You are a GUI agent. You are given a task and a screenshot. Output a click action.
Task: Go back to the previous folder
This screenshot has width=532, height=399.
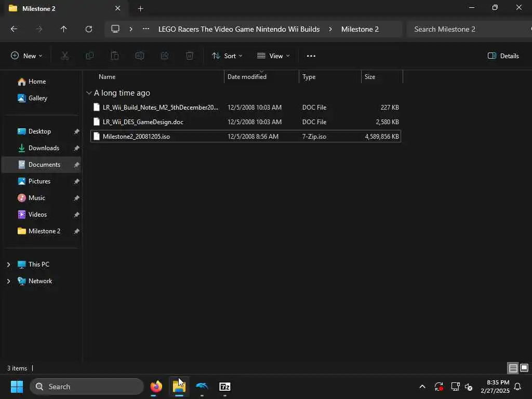pos(14,29)
